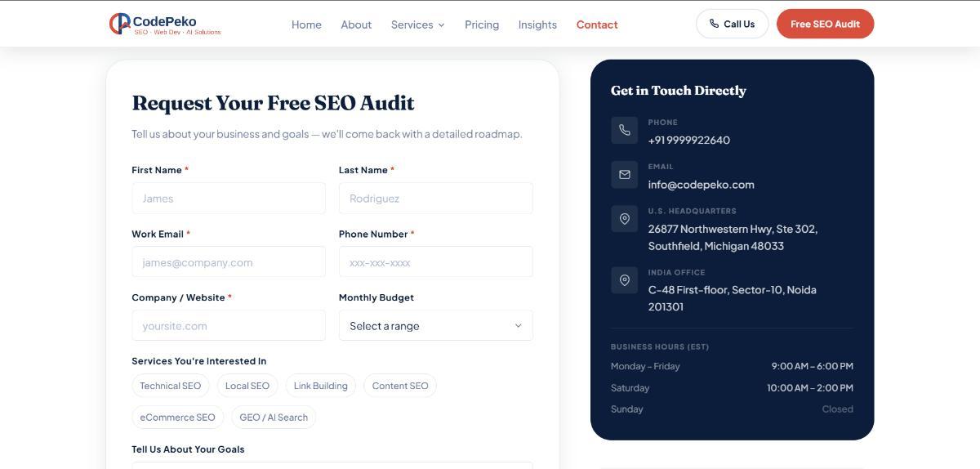The width and height of the screenshot is (980, 469).
Task: Click the CodePeko logo icon
Action: click(120, 24)
